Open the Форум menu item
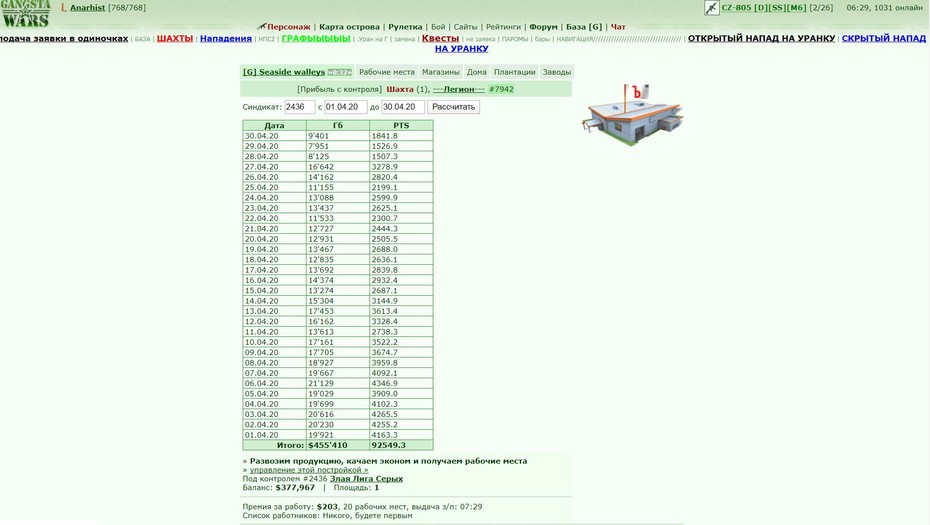Image resolution: width=930 pixels, height=525 pixels. [543, 27]
